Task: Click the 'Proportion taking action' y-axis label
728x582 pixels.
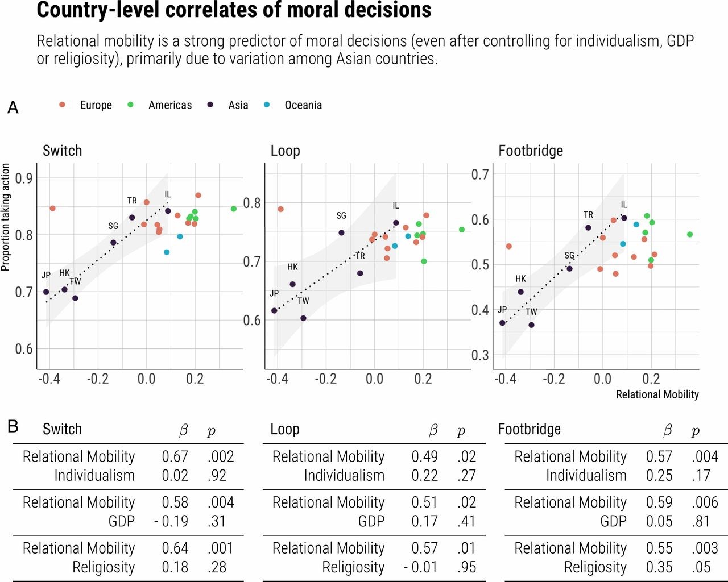Action: click(x=6, y=217)
